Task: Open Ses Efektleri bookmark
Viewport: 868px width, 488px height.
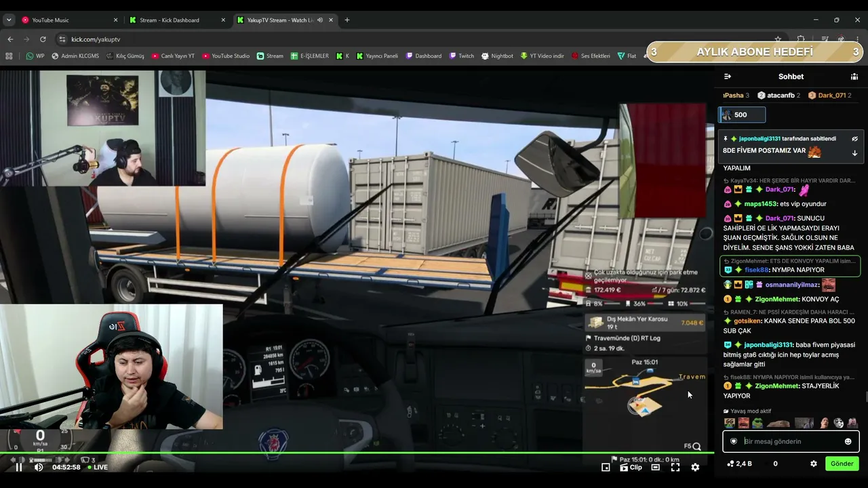Action: coord(591,56)
